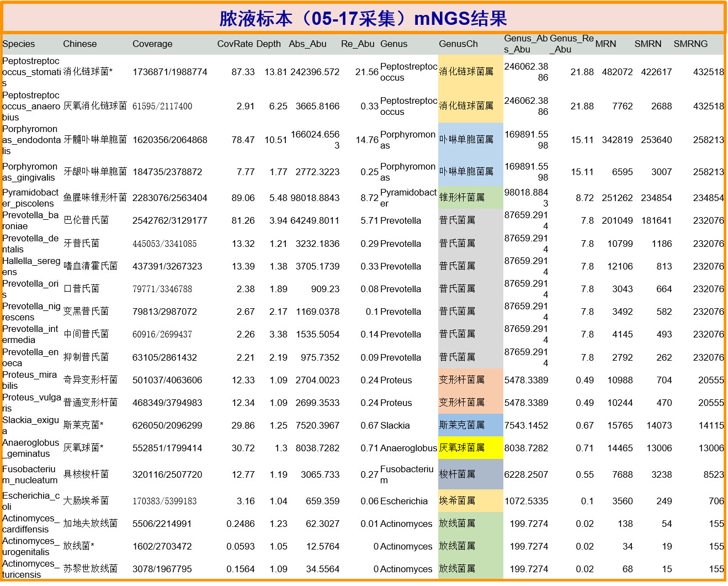Image resolution: width=728 pixels, height=586 pixels.
Task: Click CovRate value 89.06
Action: (243, 198)
